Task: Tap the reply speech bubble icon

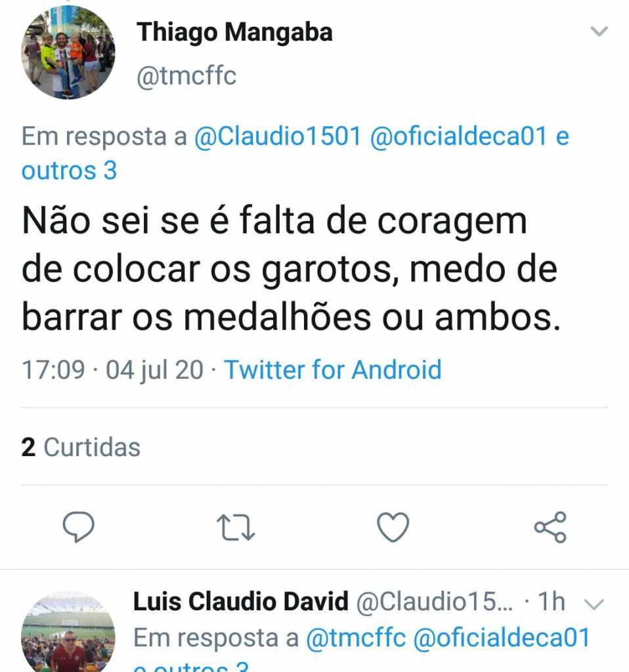Action: [x=79, y=527]
